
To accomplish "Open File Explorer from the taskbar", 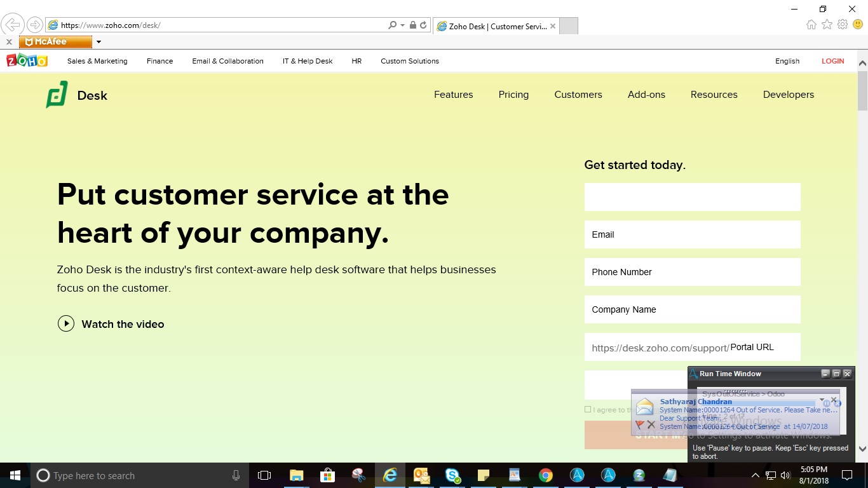I will click(x=296, y=475).
